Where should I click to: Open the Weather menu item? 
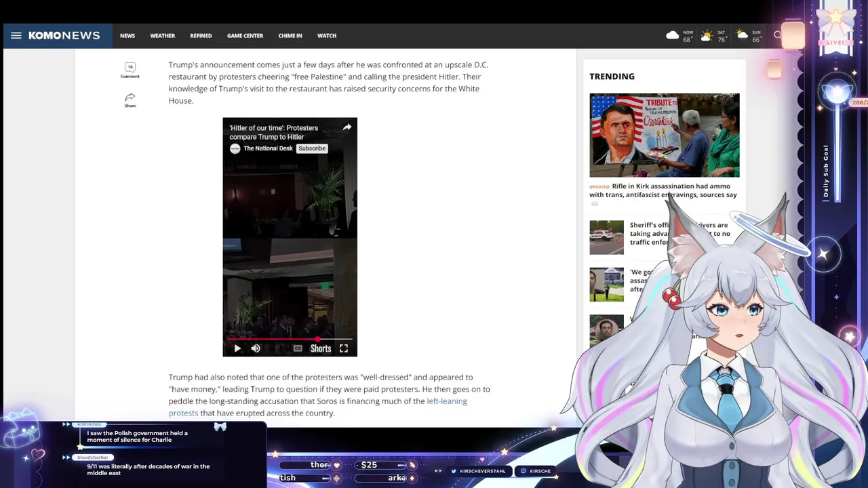tap(163, 35)
